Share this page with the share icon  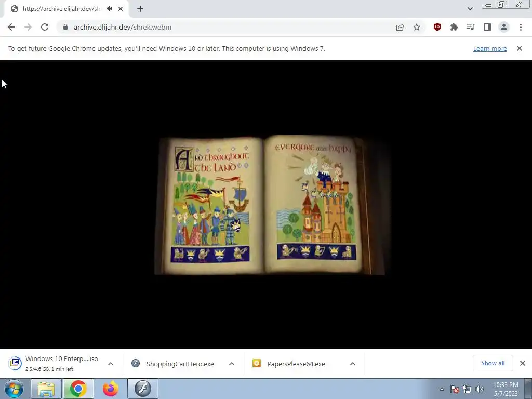point(400,27)
